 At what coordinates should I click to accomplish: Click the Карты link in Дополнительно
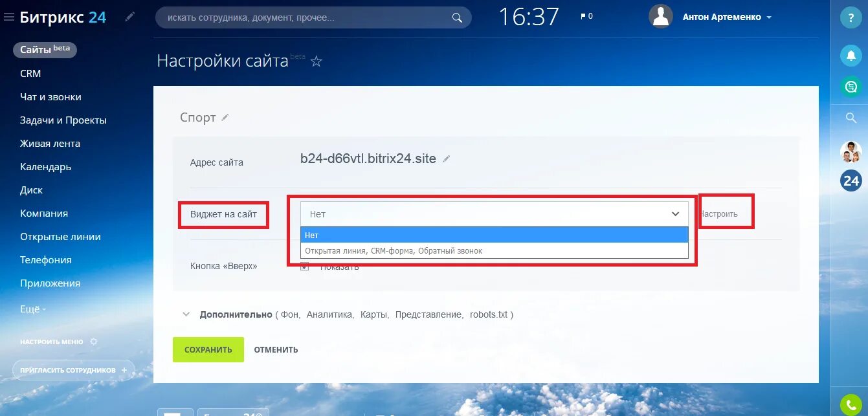[374, 314]
